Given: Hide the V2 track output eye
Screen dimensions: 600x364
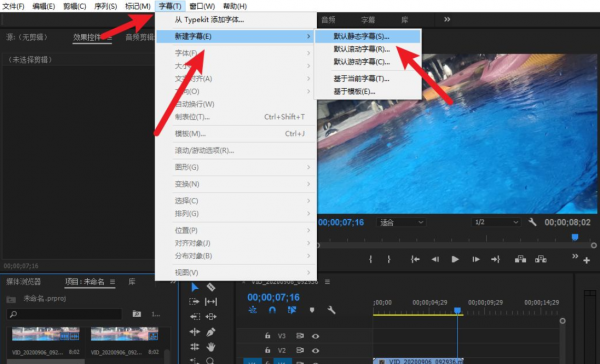Looking at the screenshot, I should [315, 351].
